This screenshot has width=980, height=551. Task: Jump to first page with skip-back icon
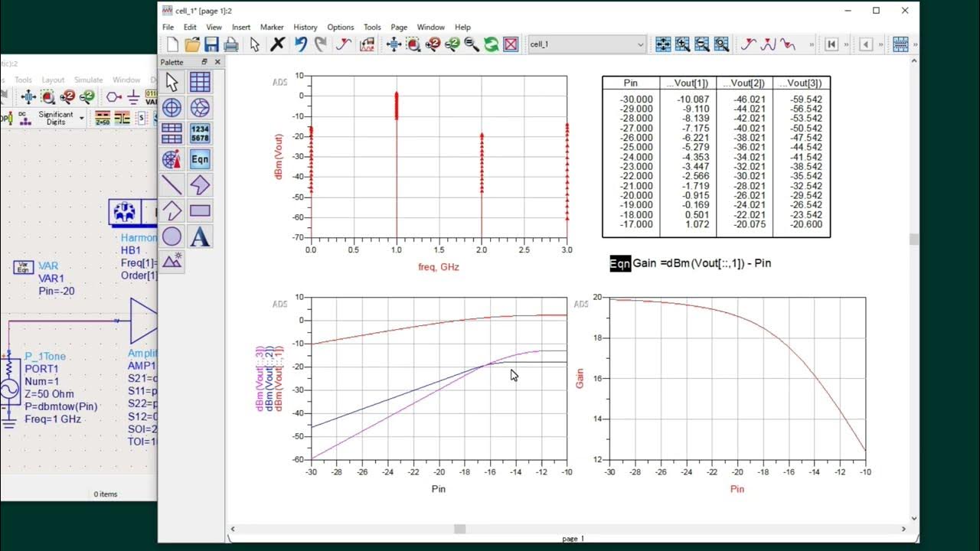[831, 44]
